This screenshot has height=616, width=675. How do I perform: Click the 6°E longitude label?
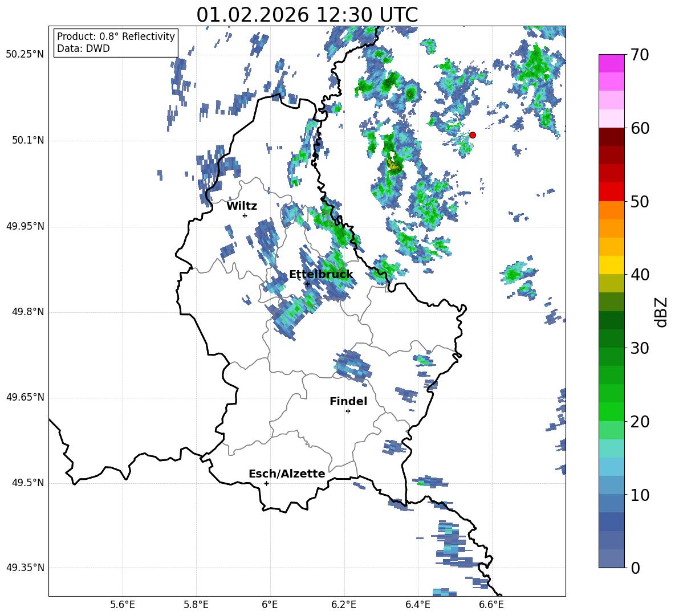(x=270, y=605)
